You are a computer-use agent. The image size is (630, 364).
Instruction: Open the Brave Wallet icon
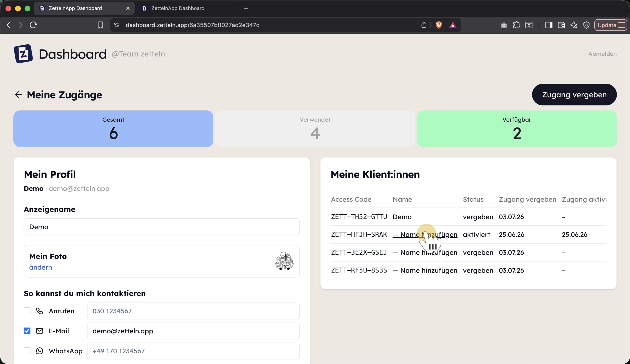(561, 25)
